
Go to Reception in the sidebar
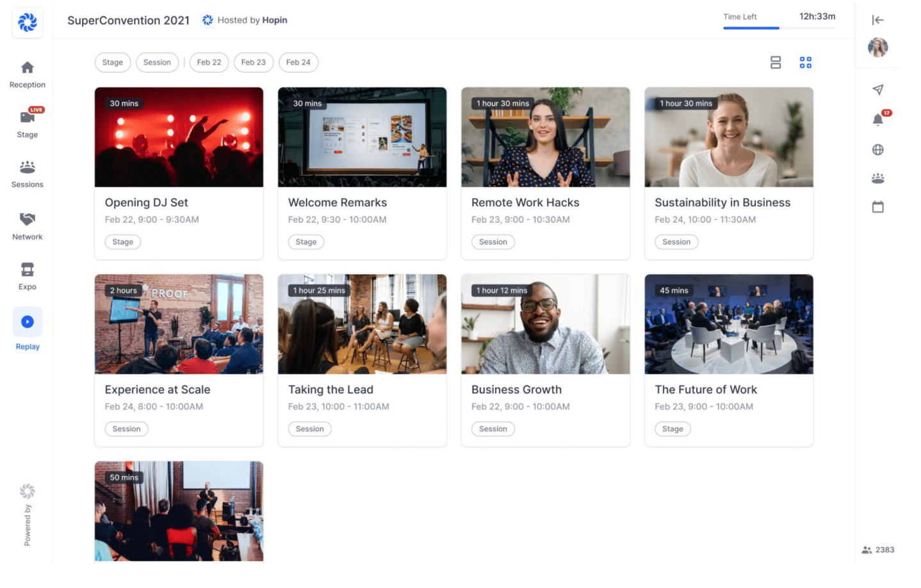[28, 74]
